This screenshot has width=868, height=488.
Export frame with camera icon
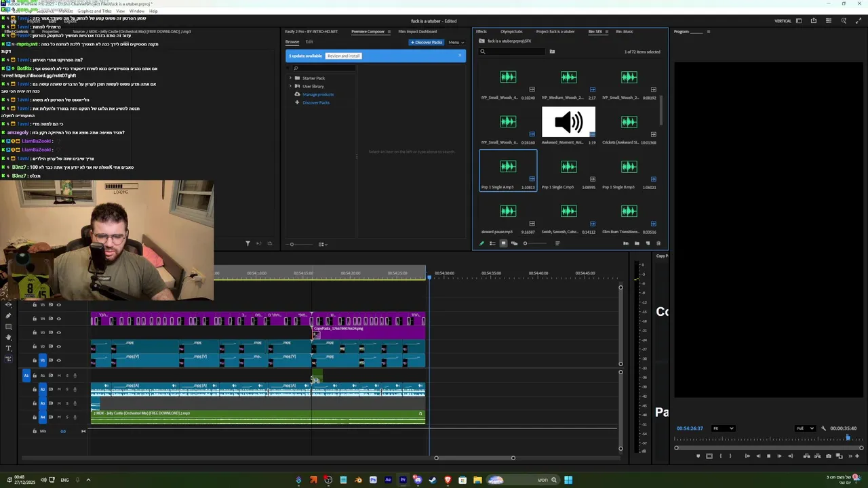(x=829, y=456)
